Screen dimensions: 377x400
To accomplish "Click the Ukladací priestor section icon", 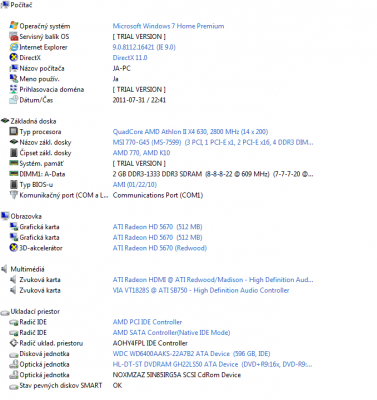I will tap(5, 312).
